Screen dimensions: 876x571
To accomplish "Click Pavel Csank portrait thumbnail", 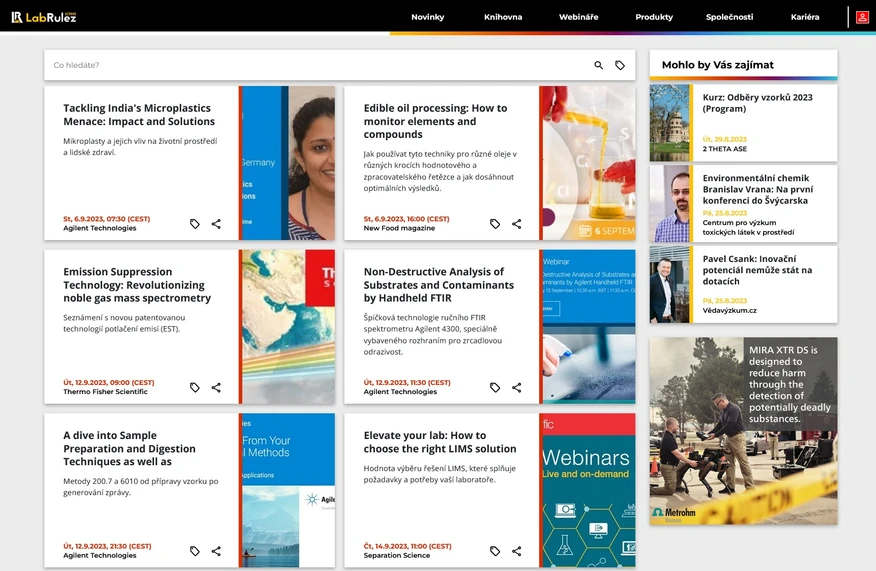I will 670,285.
